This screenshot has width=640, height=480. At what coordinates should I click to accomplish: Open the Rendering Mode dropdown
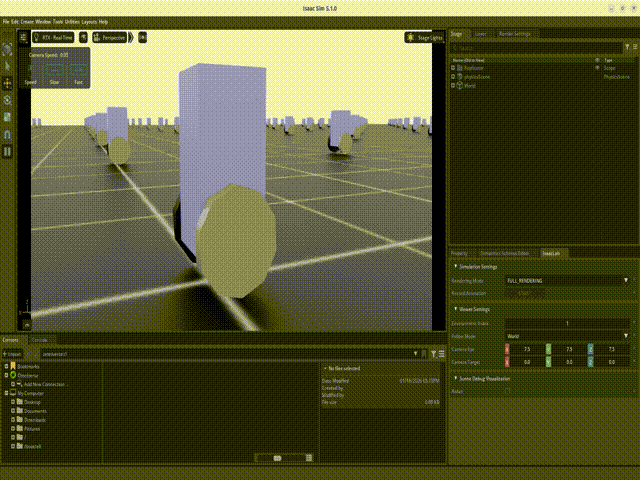(568, 281)
